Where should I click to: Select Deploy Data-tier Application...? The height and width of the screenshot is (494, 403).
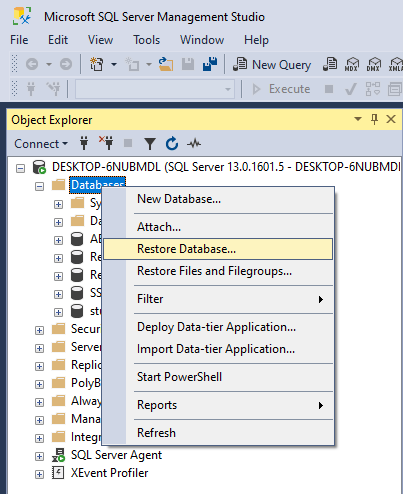pos(218,327)
